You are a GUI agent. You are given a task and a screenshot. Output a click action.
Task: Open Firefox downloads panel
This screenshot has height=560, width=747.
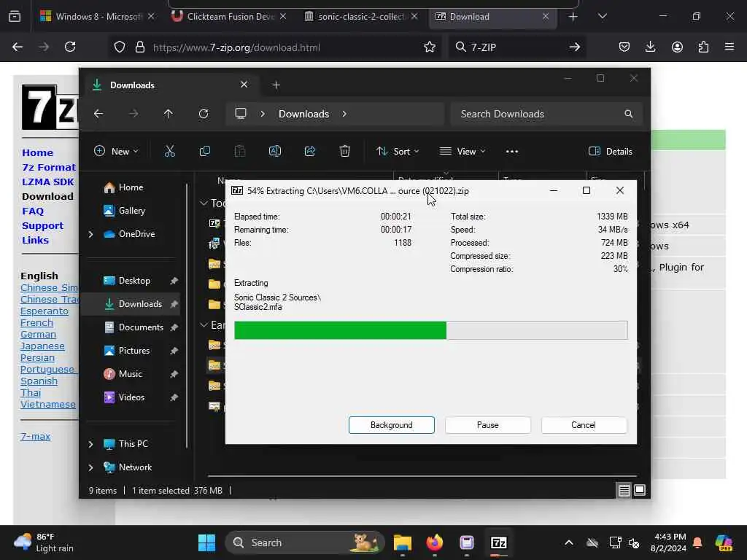650,47
